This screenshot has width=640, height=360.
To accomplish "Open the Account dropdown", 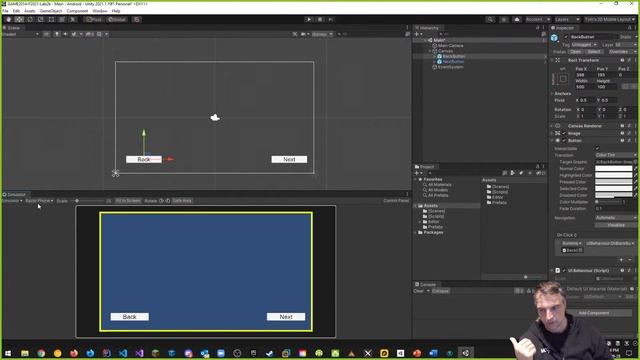I will [x=537, y=20].
